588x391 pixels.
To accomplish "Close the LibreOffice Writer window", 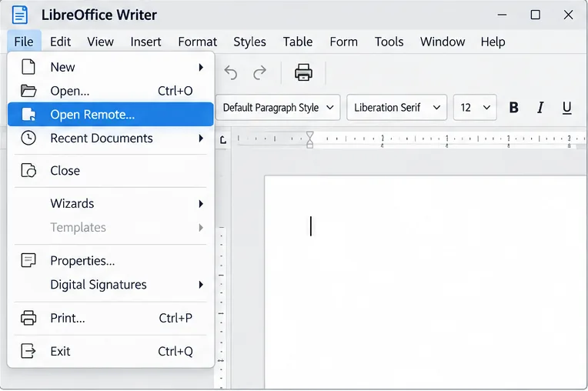I will coord(569,15).
